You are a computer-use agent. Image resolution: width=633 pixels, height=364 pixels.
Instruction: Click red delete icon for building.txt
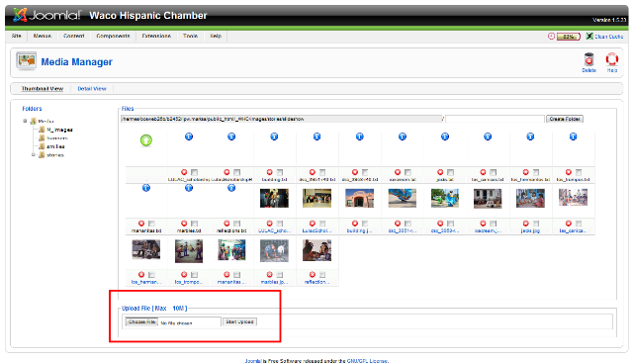pyautogui.click(x=269, y=172)
